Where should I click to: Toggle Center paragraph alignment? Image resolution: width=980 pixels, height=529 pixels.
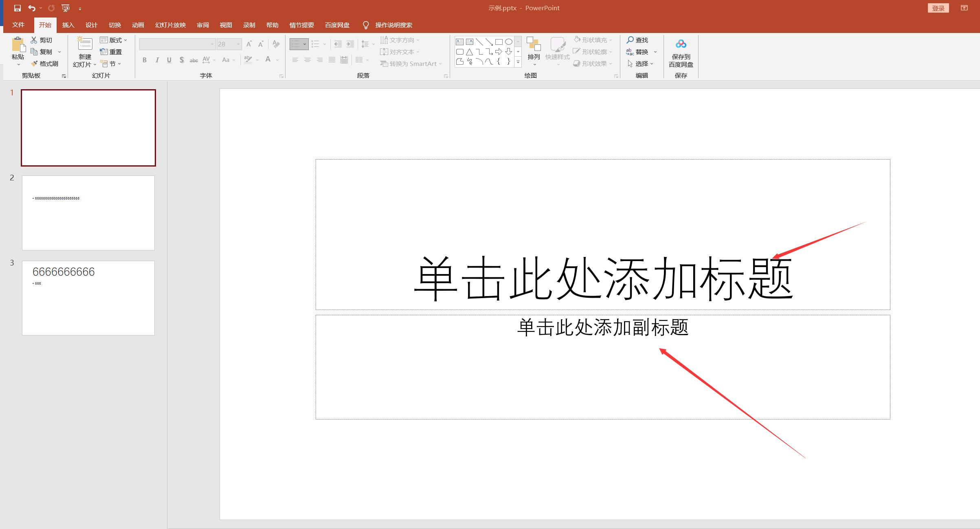tap(308, 60)
